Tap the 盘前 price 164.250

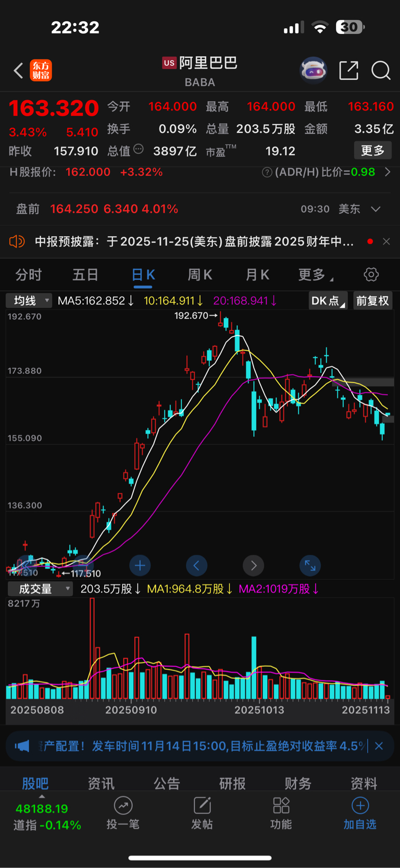point(74,209)
